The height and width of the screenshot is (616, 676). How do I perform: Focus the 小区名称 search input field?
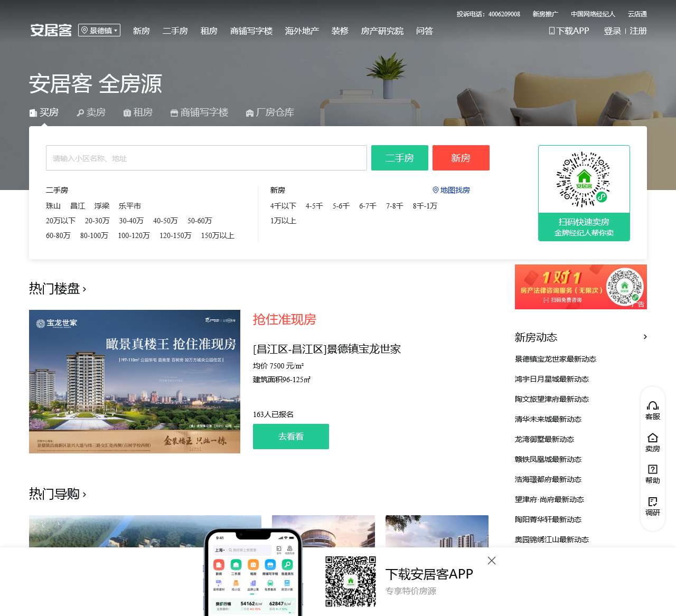[206, 158]
